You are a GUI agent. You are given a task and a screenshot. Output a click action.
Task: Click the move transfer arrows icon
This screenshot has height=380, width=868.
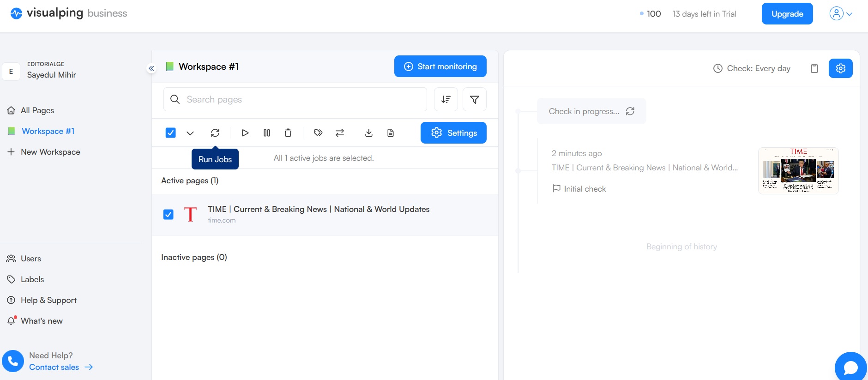point(340,133)
